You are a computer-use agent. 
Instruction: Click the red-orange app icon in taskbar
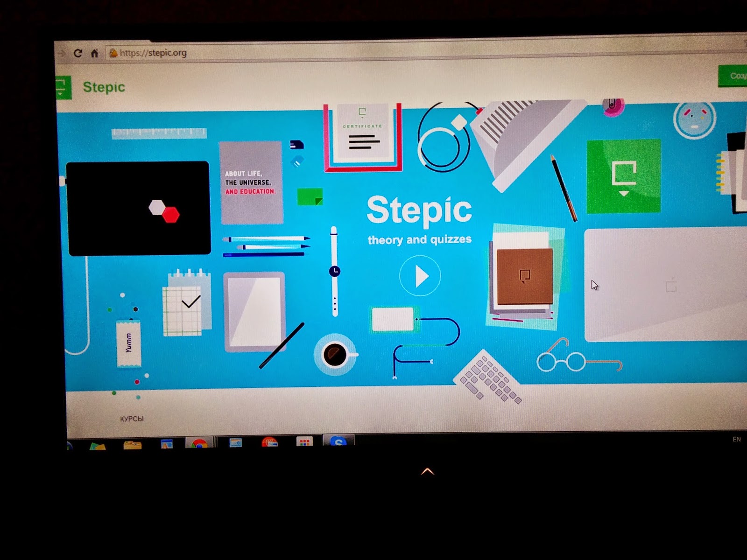pyautogui.click(x=270, y=441)
